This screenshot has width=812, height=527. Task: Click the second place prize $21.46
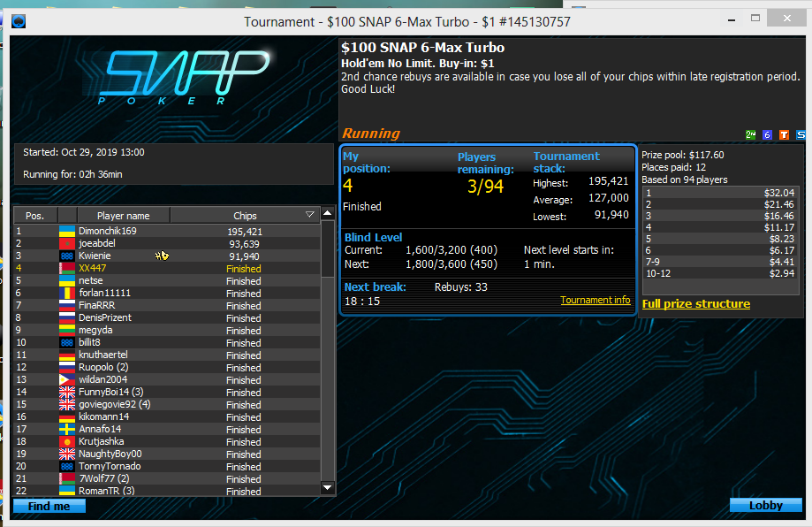pos(779,204)
